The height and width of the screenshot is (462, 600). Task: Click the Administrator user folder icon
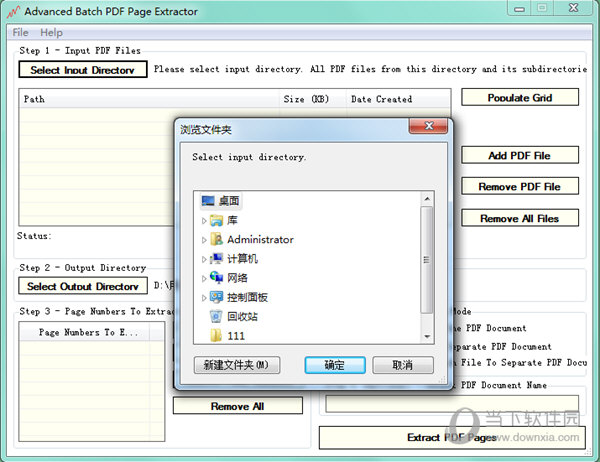[x=216, y=240]
